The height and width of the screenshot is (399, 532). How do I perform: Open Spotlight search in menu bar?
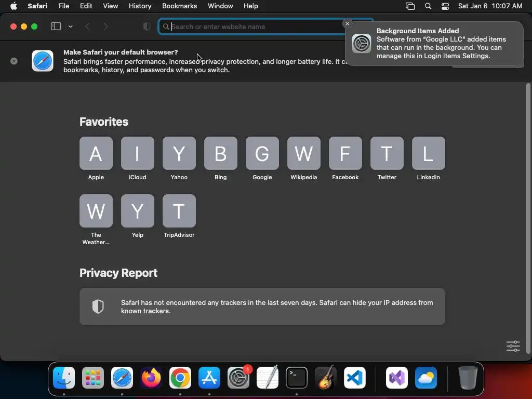[x=428, y=6]
